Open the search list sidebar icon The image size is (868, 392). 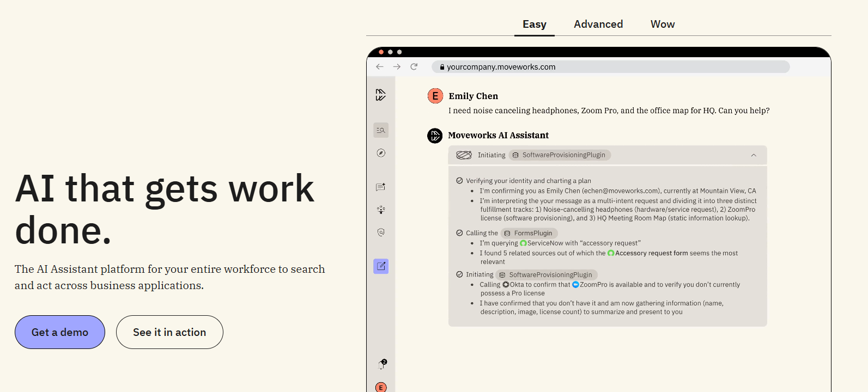[381, 130]
